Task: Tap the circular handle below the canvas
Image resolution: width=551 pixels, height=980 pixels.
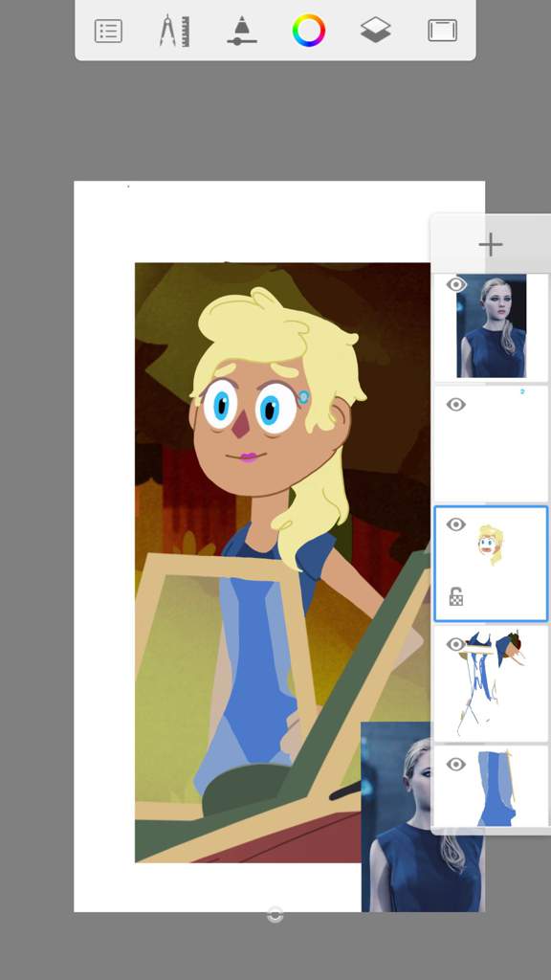Action: [x=275, y=915]
